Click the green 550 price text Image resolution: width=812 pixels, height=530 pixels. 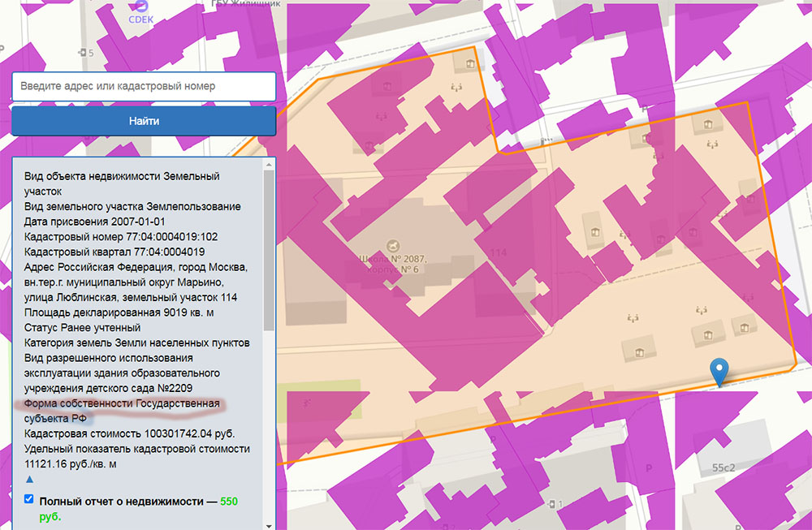point(229,502)
